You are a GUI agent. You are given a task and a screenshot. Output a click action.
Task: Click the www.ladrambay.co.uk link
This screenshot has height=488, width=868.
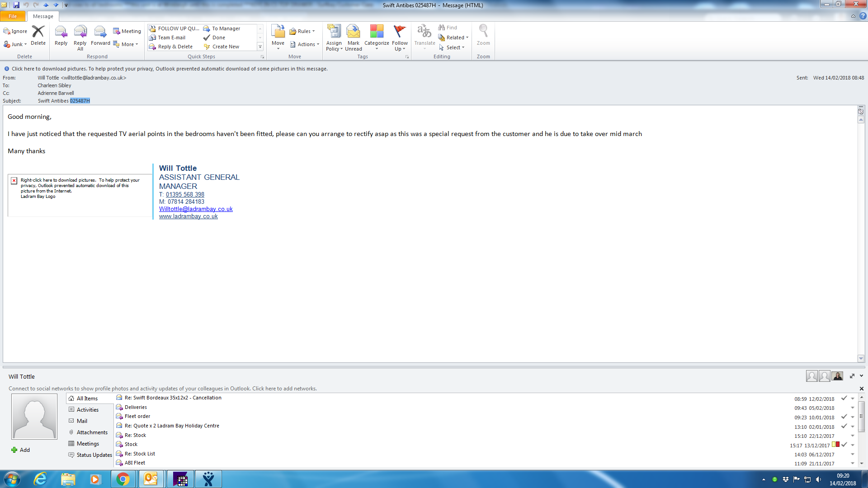[x=188, y=216]
